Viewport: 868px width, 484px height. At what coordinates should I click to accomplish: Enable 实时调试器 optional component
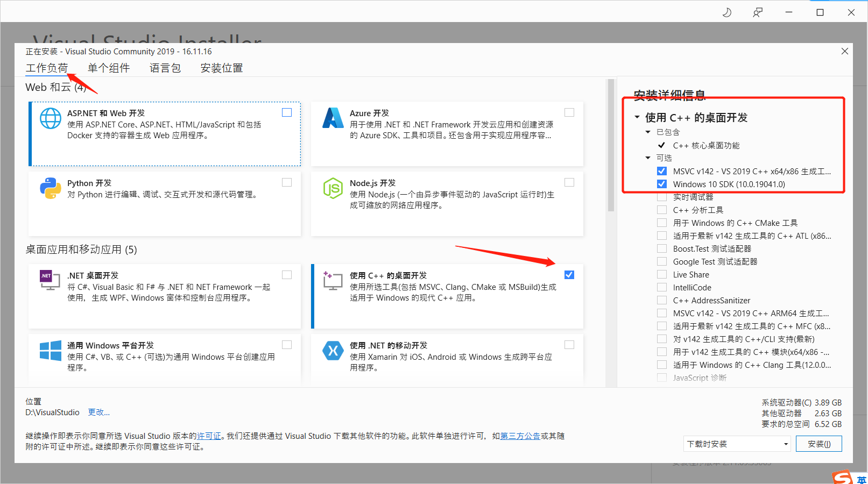click(x=662, y=197)
